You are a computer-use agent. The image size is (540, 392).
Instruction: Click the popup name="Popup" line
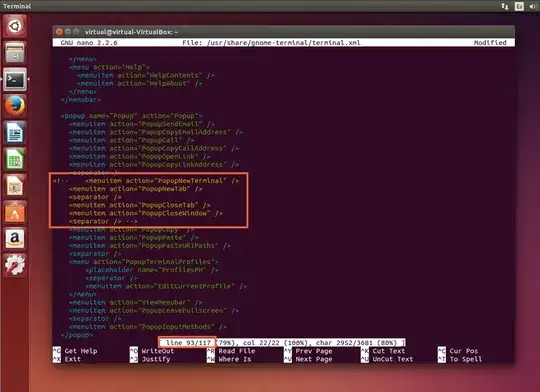[132, 116]
